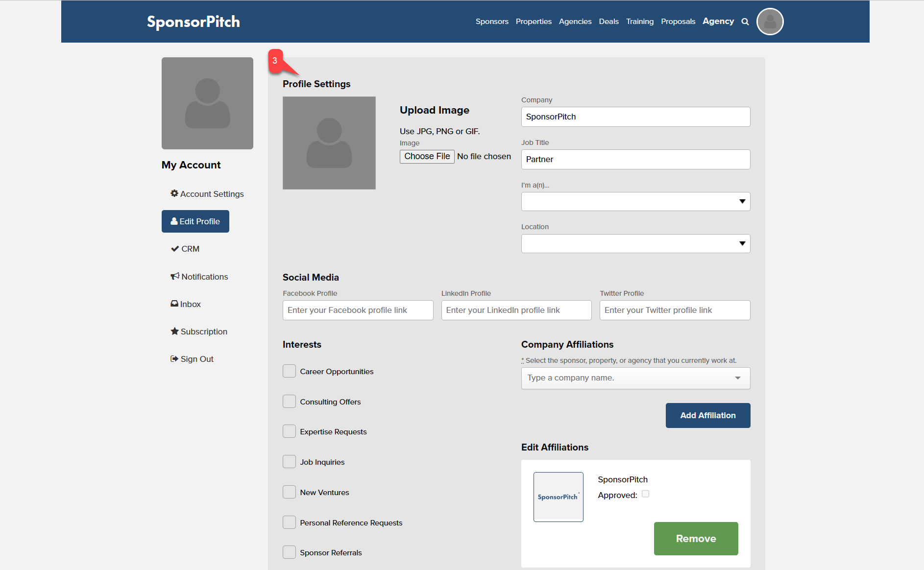Screen dimensions: 924x570
Task: Click the Add Affiliation button
Action: [x=708, y=415]
